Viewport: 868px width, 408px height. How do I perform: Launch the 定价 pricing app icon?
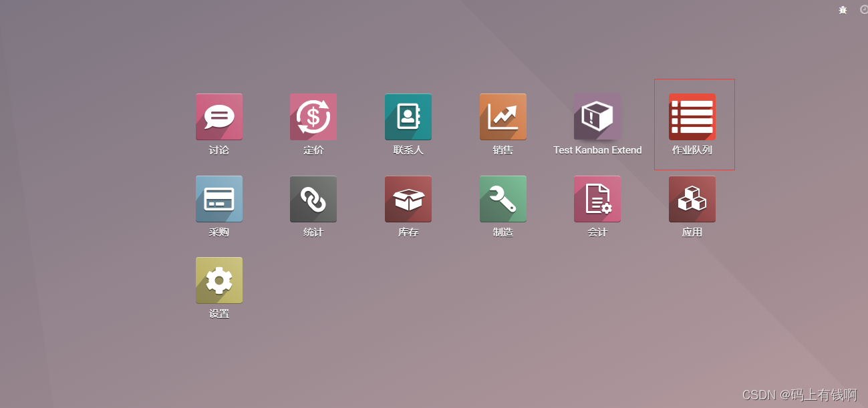coord(313,117)
